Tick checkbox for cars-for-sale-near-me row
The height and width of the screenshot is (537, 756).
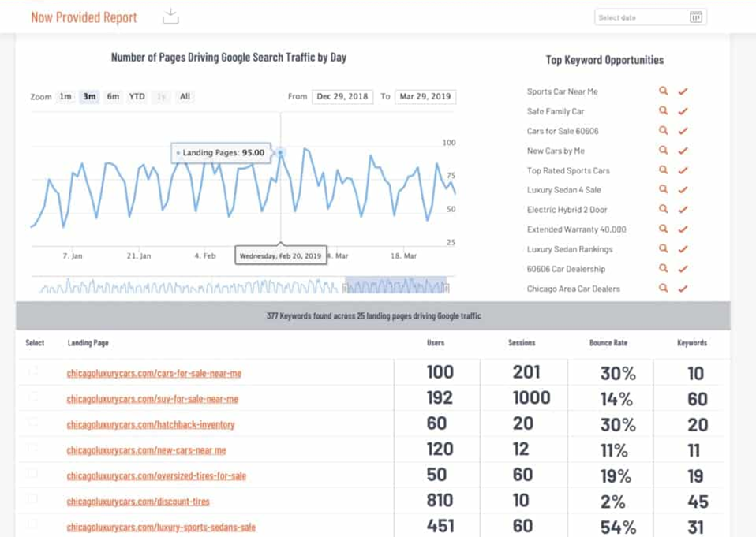click(x=32, y=371)
